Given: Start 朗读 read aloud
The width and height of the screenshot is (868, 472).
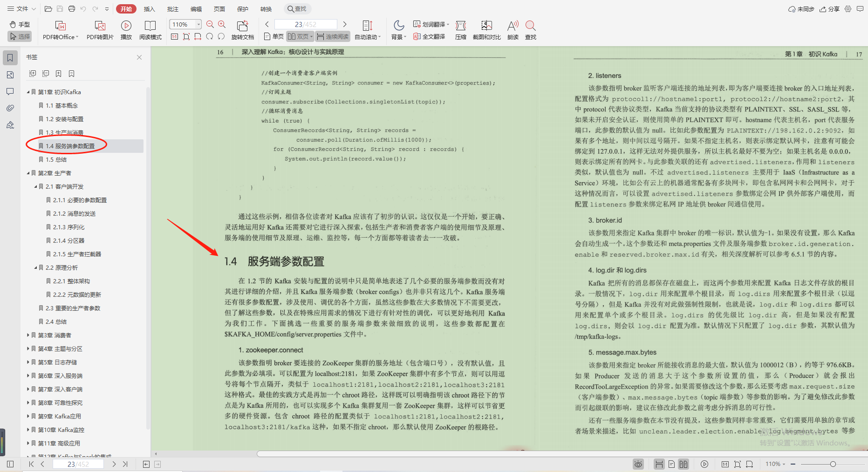Looking at the screenshot, I should (513, 30).
